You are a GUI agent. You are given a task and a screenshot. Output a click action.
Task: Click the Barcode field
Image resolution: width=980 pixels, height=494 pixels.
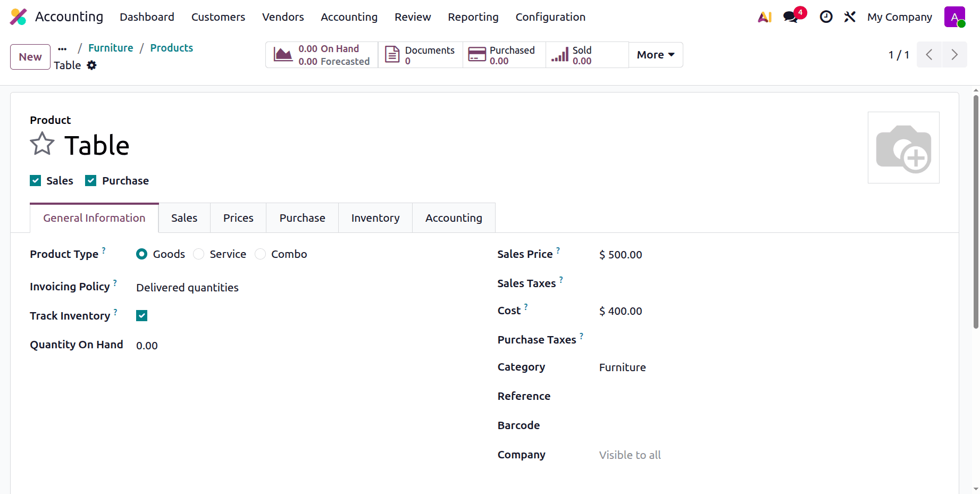click(769, 425)
